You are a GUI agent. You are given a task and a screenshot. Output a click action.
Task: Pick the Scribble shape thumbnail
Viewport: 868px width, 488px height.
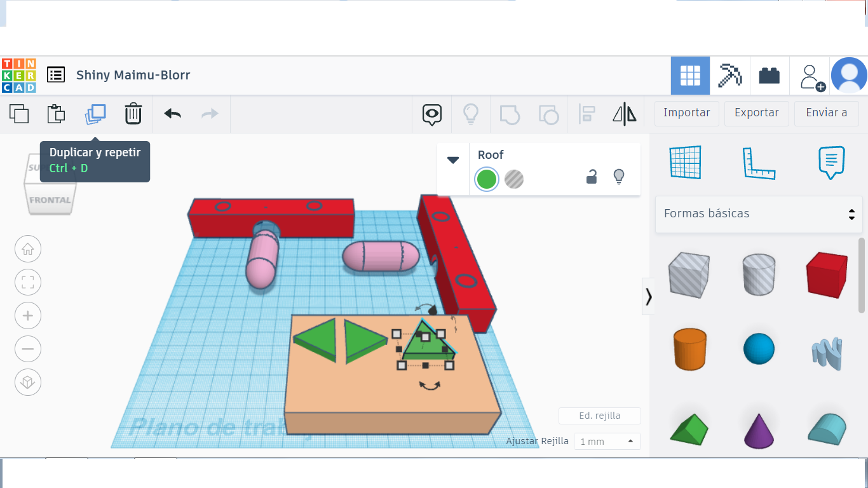click(x=827, y=353)
